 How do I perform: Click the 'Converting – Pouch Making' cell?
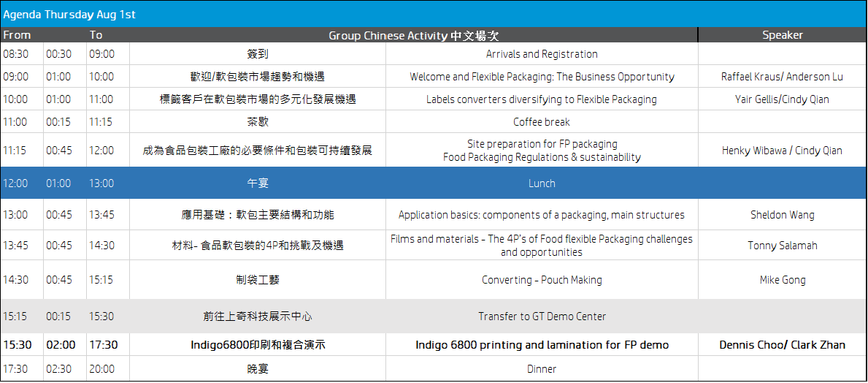point(542,280)
